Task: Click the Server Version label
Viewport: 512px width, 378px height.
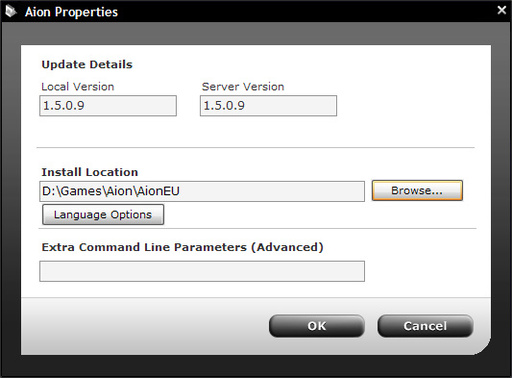Action: [x=243, y=87]
